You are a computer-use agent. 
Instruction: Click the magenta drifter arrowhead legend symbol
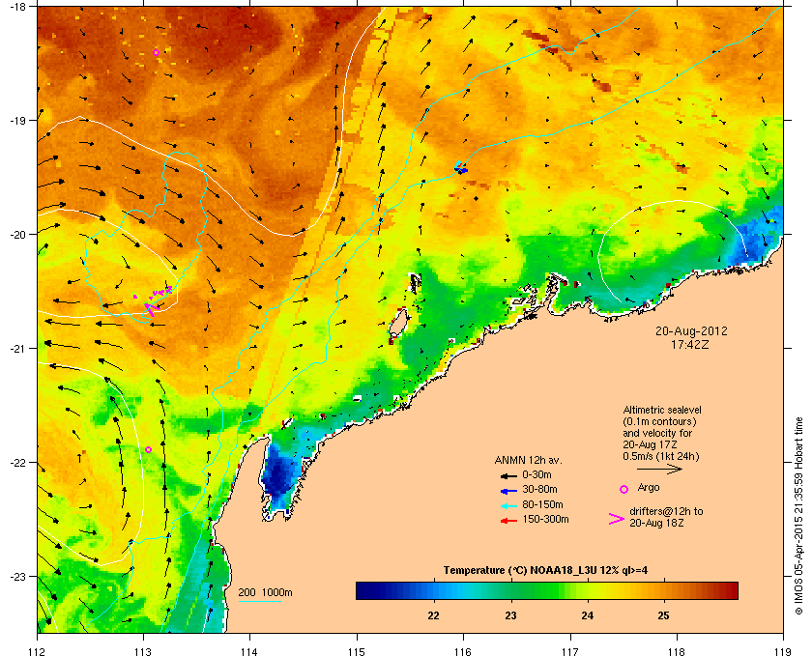(617, 519)
